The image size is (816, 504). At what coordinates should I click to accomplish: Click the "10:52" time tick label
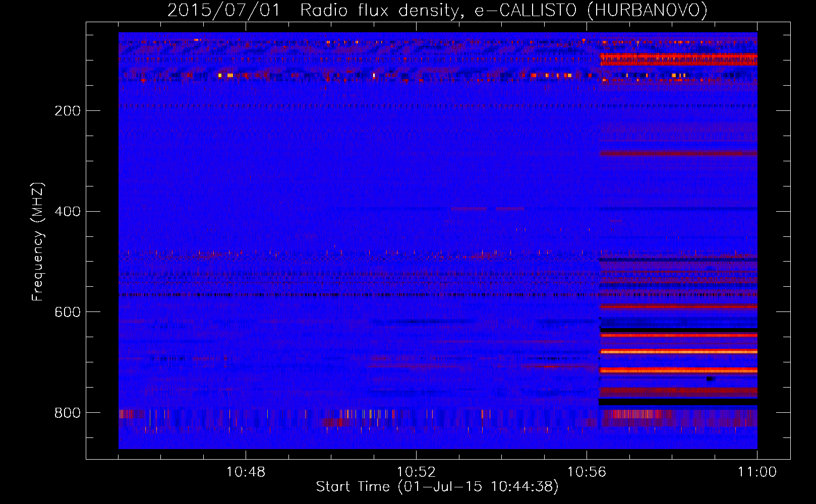[x=416, y=472]
